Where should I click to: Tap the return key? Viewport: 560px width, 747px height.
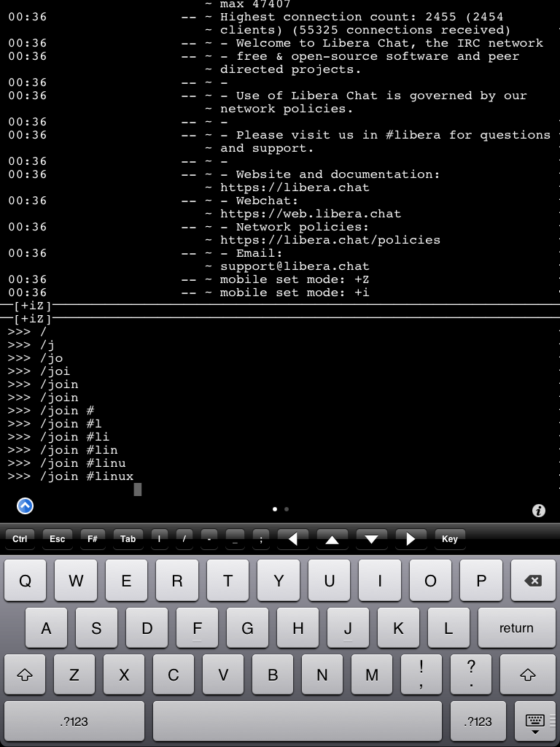pos(516,627)
